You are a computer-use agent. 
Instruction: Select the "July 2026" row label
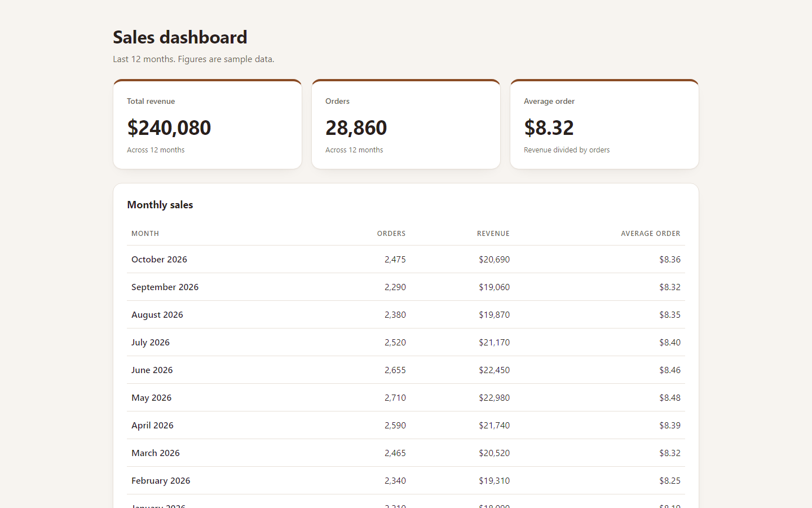[x=151, y=343]
